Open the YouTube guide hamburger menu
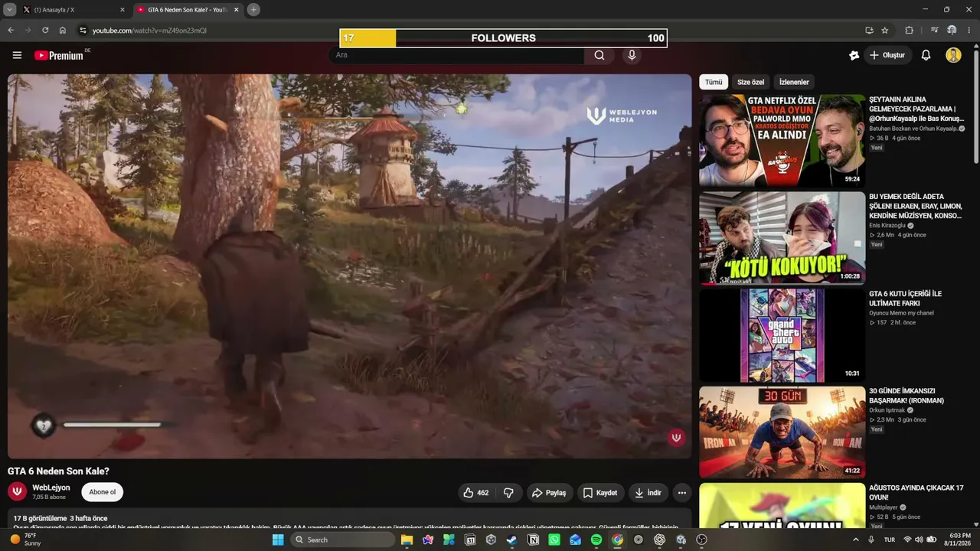 point(17,55)
